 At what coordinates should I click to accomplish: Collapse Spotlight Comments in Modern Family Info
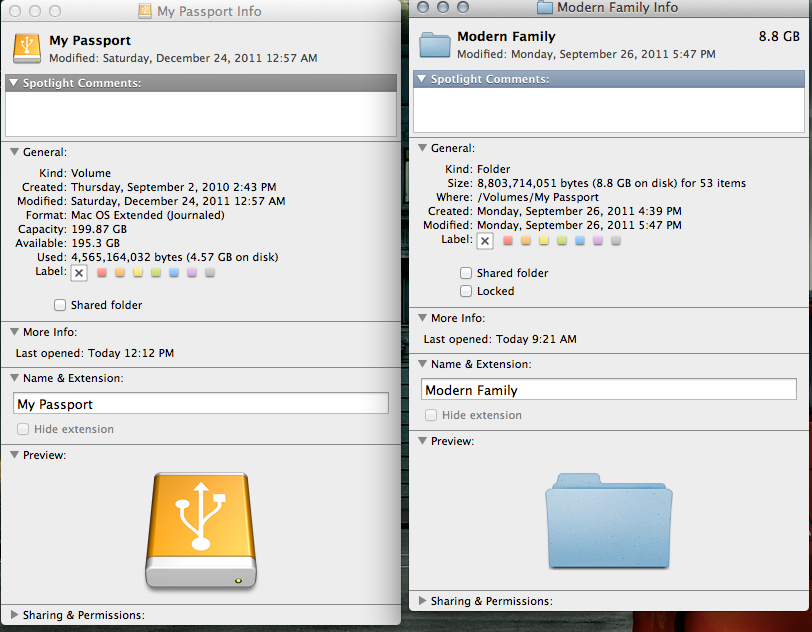coord(422,79)
